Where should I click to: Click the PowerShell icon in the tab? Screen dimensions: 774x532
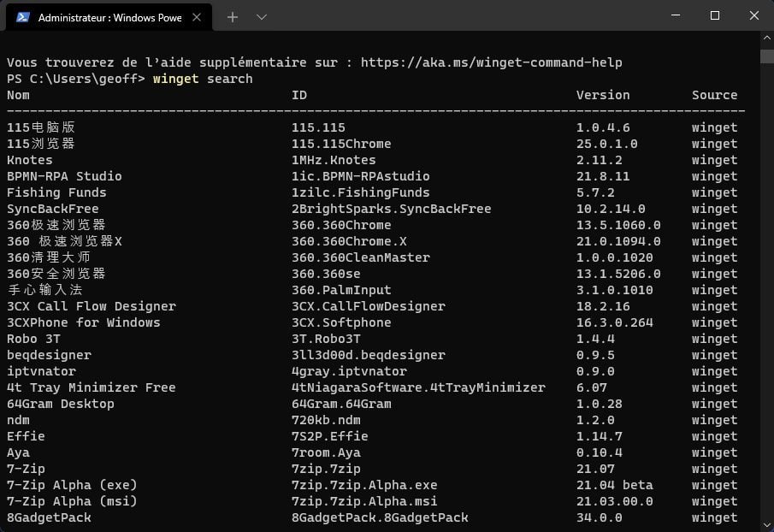click(x=23, y=17)
